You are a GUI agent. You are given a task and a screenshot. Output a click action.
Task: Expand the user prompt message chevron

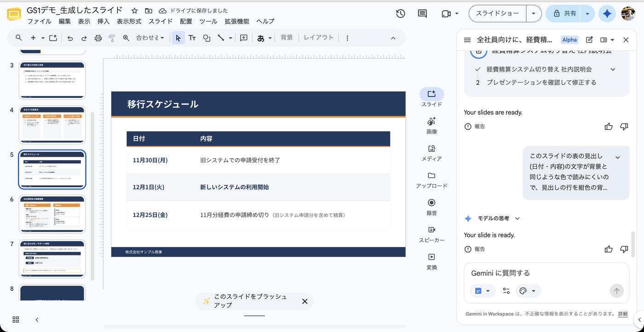(618, 157)
